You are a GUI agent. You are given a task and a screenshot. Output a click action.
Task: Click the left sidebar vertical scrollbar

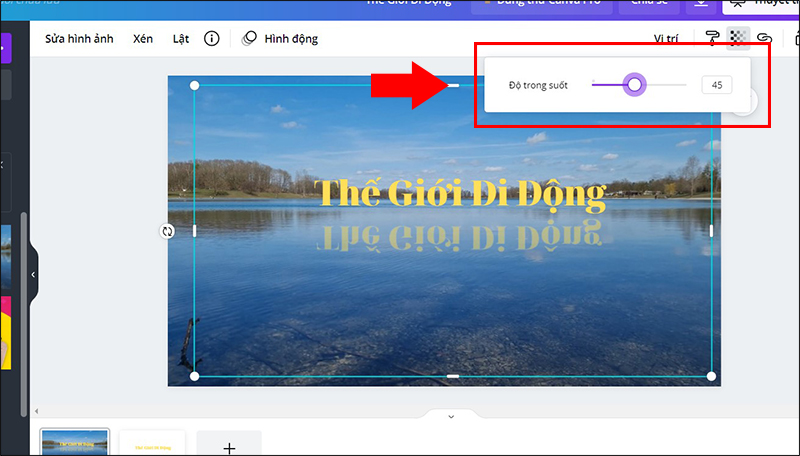[23, 314]
